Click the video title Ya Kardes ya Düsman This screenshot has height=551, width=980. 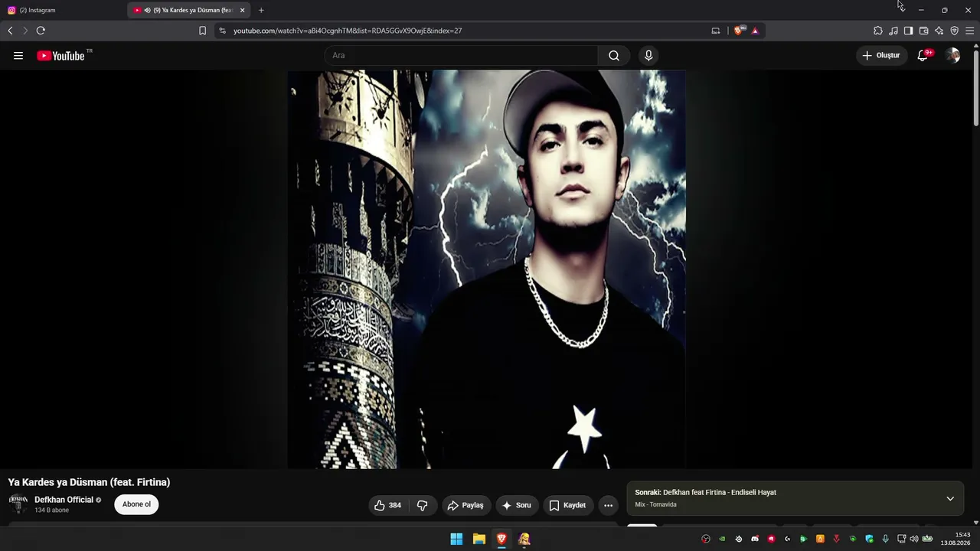pyautogui.click(x=89, y=482)
